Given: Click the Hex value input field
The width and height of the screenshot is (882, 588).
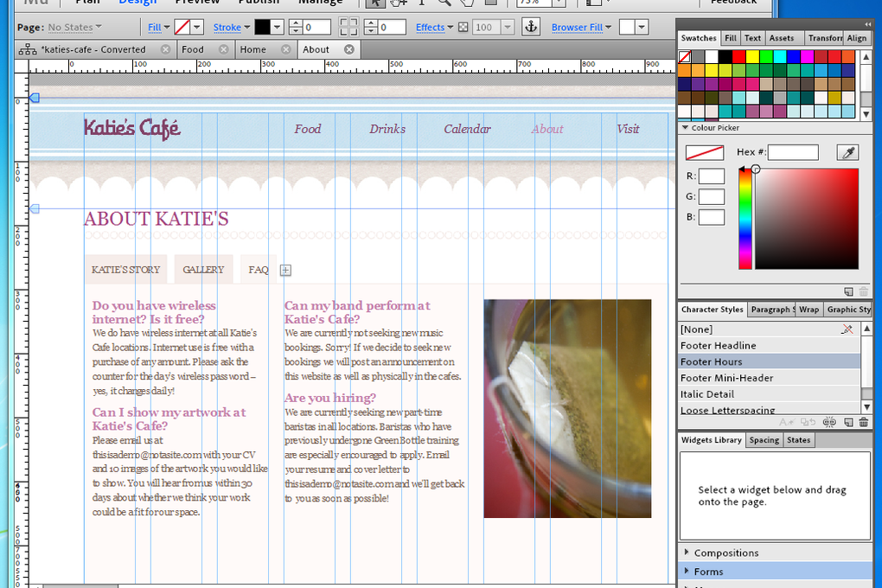Looking at the screenshot, I should click(x=793, y=152).
